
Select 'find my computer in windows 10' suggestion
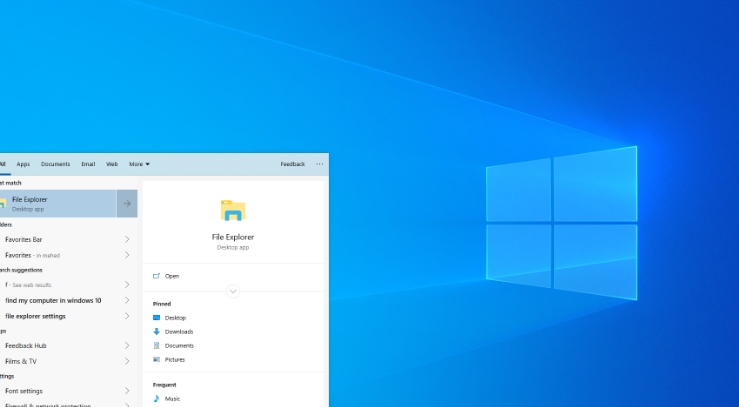pos(53,300)
